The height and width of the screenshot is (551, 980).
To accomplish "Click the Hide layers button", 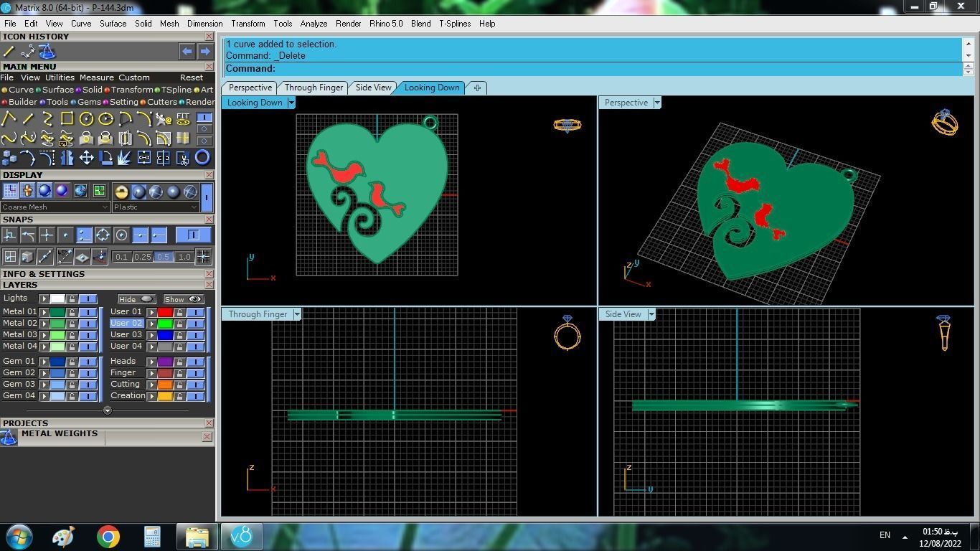I will point(136,299).
